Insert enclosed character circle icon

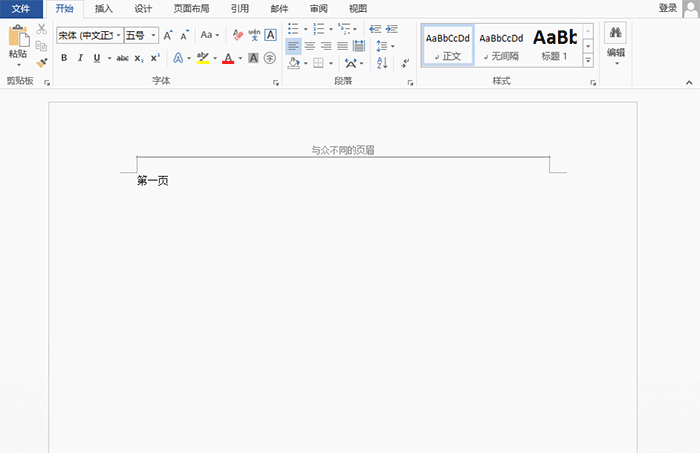click(270, 58)
